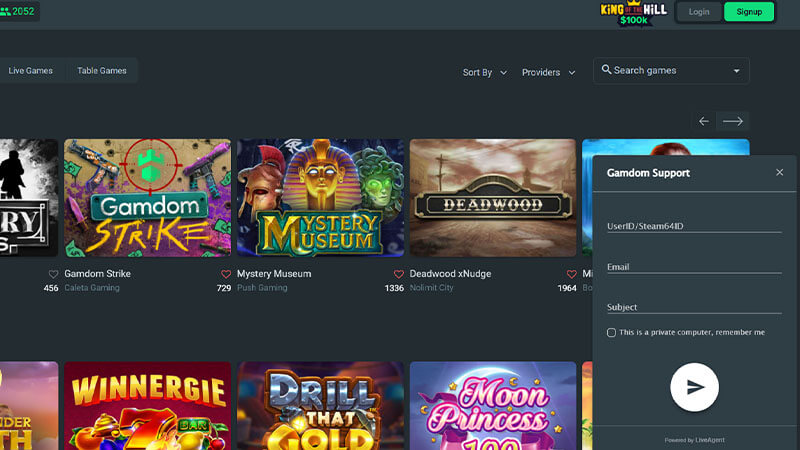Open the Sort By dropdown
The height and width of the screenshot is (450, 800).
484,72
